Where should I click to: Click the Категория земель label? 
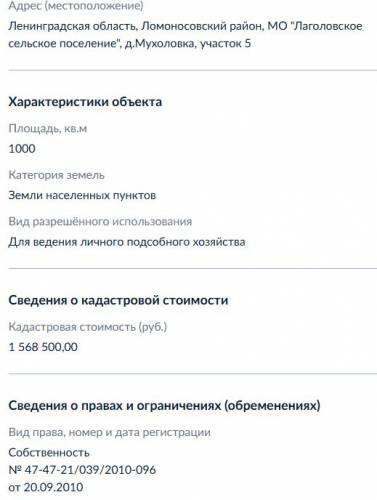[56, 175]
